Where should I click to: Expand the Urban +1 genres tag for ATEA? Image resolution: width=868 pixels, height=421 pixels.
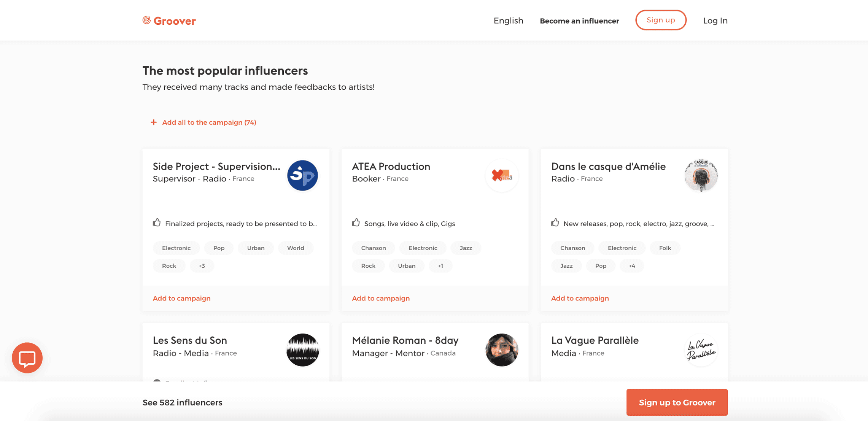click(x=440, y=265)
